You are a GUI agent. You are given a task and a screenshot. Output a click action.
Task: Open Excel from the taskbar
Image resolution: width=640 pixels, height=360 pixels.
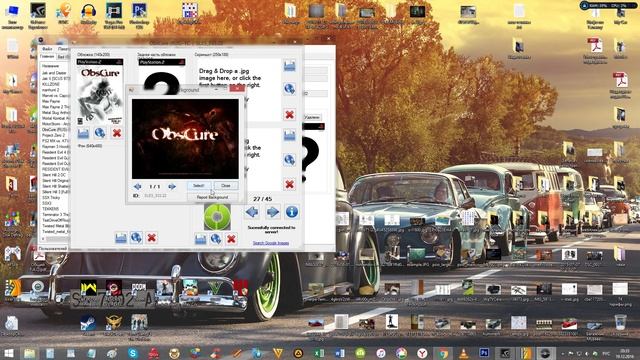(319, 353)
